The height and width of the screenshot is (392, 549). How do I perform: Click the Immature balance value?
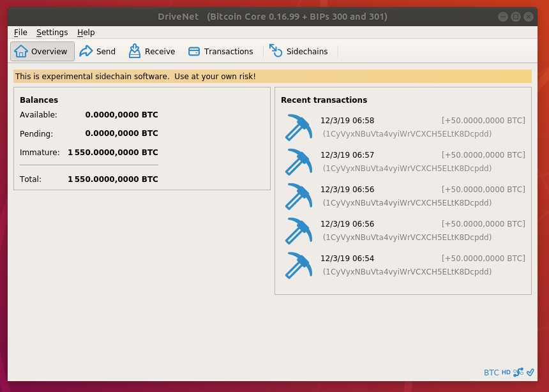coord(113,153)
